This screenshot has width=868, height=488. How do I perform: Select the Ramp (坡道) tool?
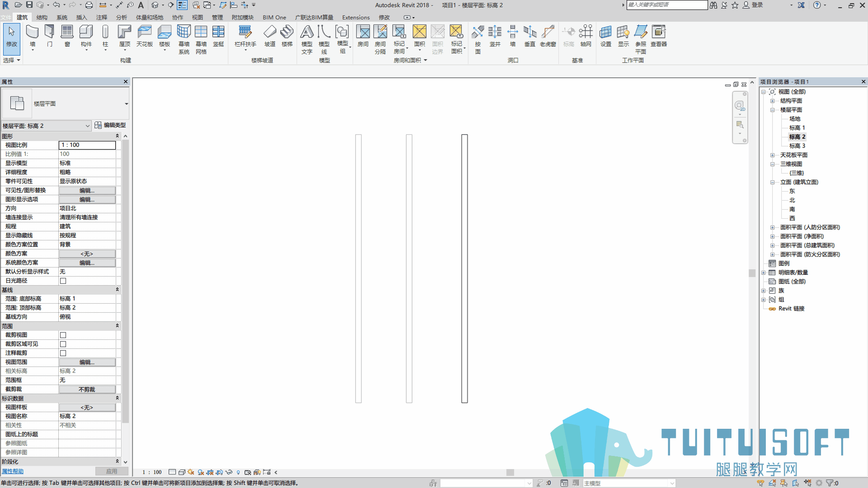(x=270, y=35)
